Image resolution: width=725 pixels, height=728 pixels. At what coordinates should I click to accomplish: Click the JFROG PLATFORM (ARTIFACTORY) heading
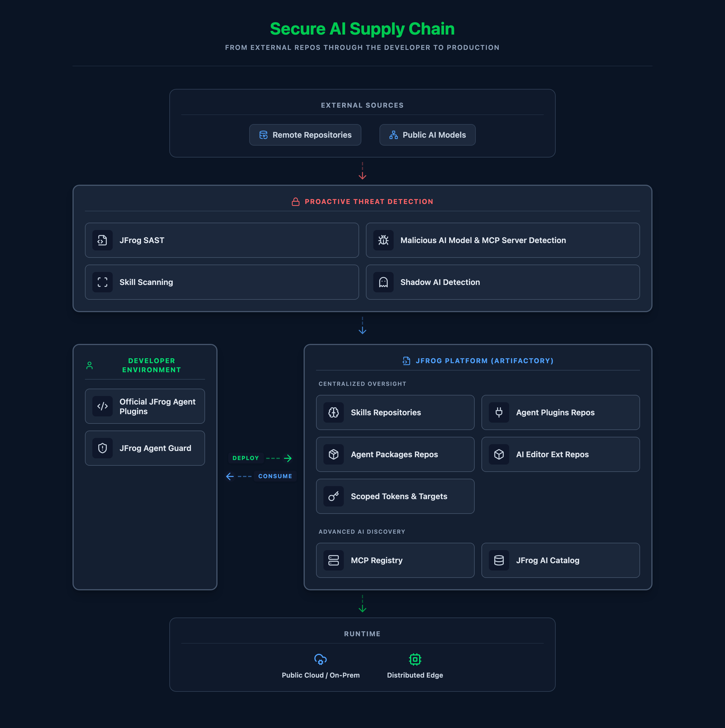click(x=485, y=361)
